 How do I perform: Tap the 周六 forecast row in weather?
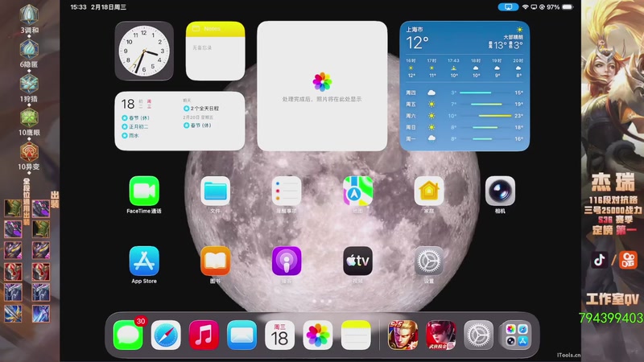pos(464,116)
